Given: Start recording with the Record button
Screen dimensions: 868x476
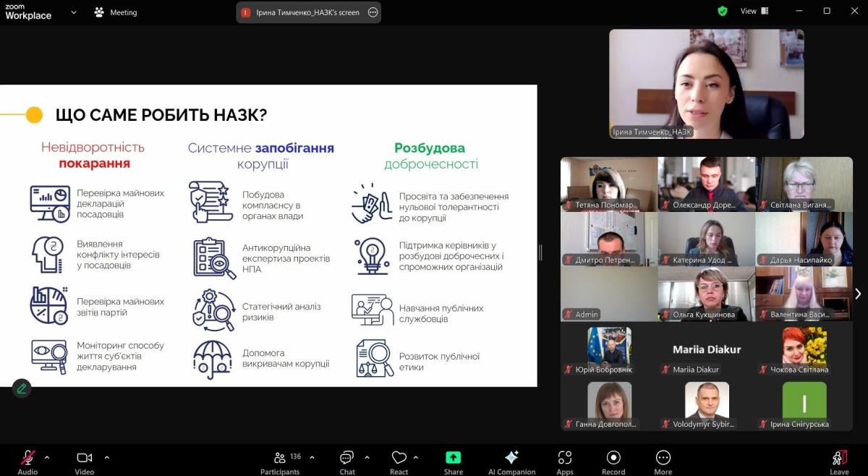Looking at the screenshot, I should click(x=613, y=462).
